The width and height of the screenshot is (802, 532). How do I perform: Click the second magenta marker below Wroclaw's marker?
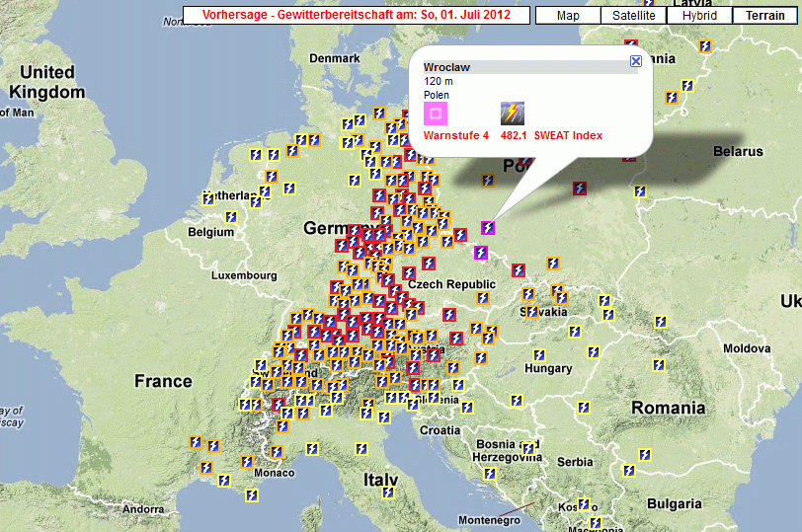tap(481, 253)
